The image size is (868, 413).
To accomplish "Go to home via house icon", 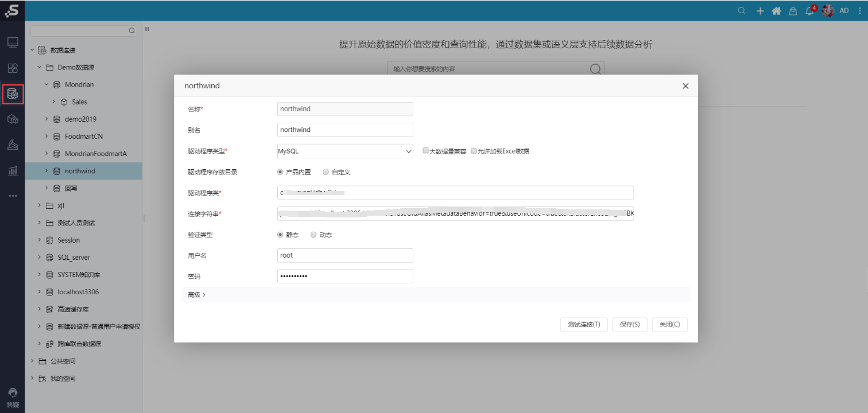I will click(776, 11).
